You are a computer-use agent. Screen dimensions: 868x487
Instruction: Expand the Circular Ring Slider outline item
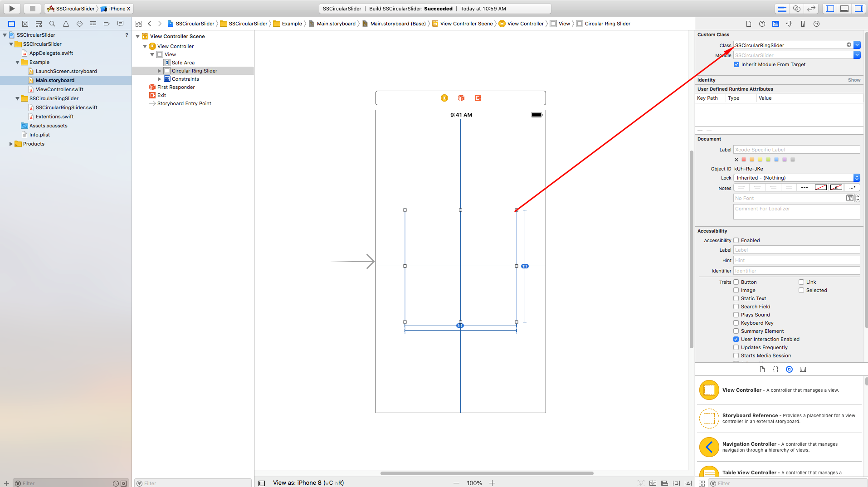pos(159,71)
